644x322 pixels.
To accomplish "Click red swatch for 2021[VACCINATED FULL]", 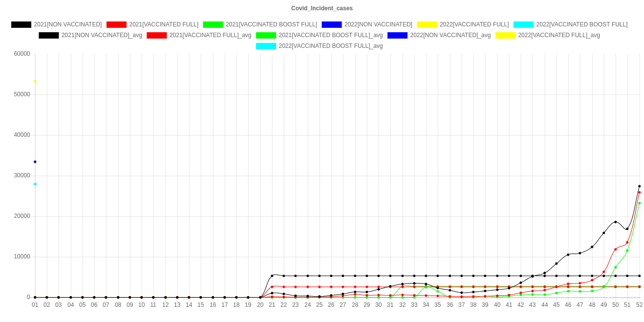I will [x=116, y=24].
